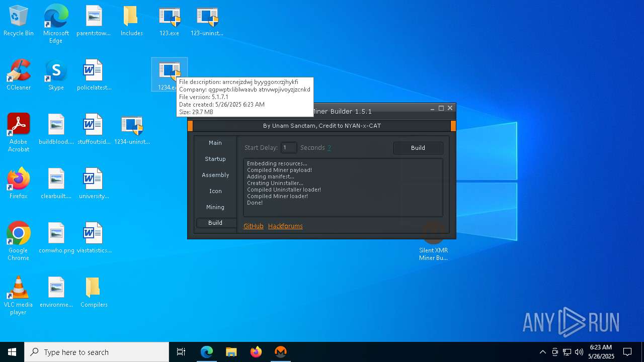
Task: Click inside the build log output box
Action: coord(343,188)
